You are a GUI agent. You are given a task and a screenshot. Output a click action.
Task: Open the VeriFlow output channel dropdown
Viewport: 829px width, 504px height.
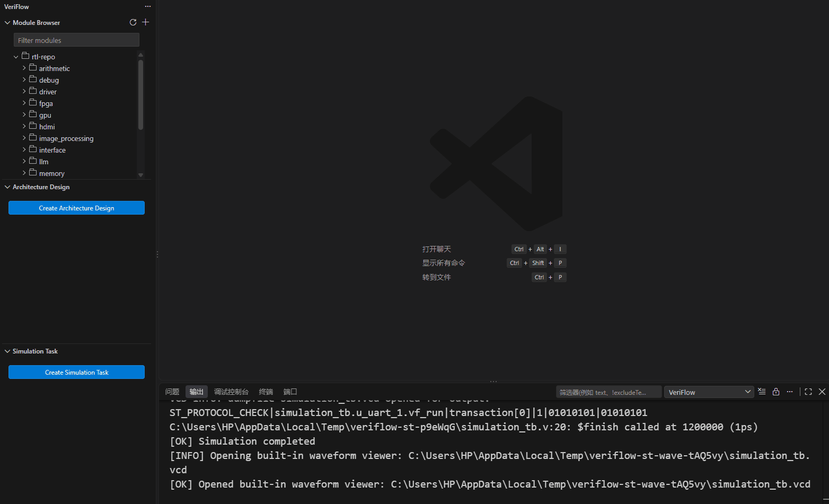coord(709,392)
